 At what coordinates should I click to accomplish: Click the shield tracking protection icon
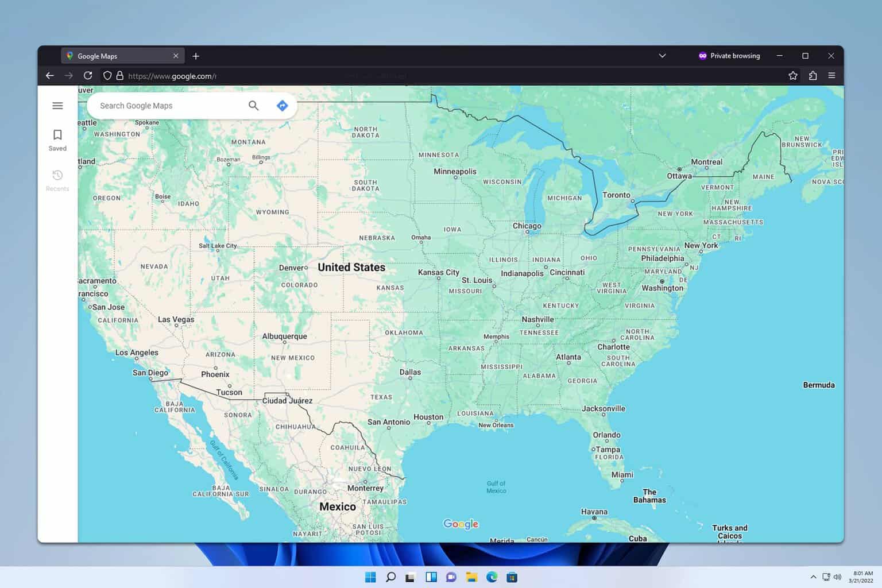(x=107, y=76)
